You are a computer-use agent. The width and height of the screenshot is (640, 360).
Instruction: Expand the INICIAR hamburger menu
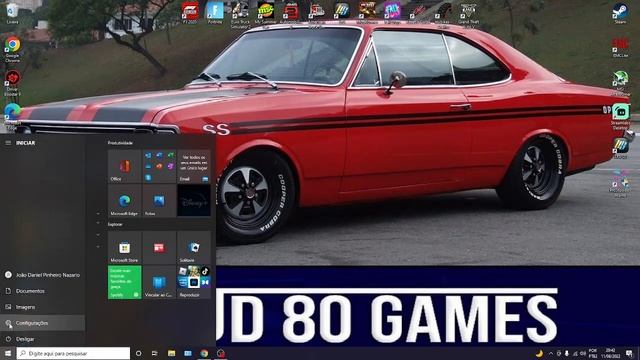coord(8,143)
